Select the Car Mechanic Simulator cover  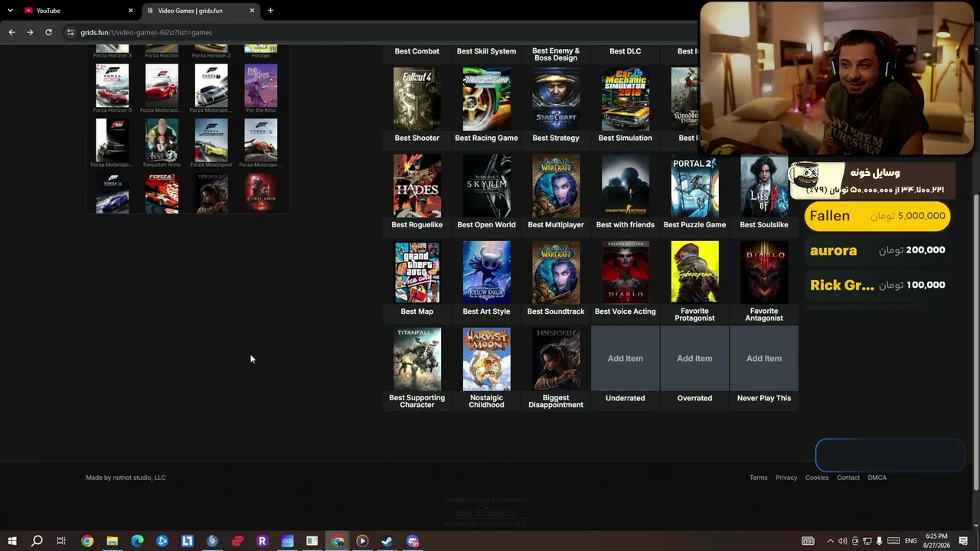click(x=626, y=99)
